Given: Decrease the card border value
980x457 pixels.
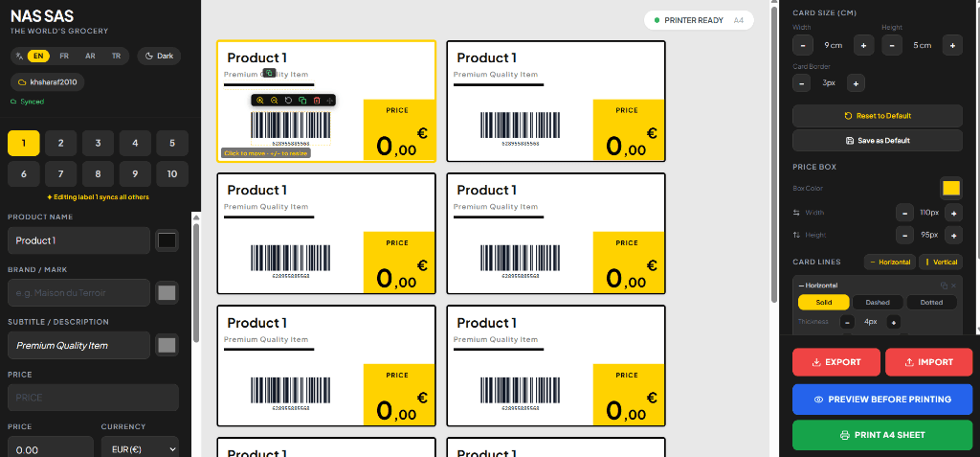Looking at the screenshot, I should tap(801, 82).
